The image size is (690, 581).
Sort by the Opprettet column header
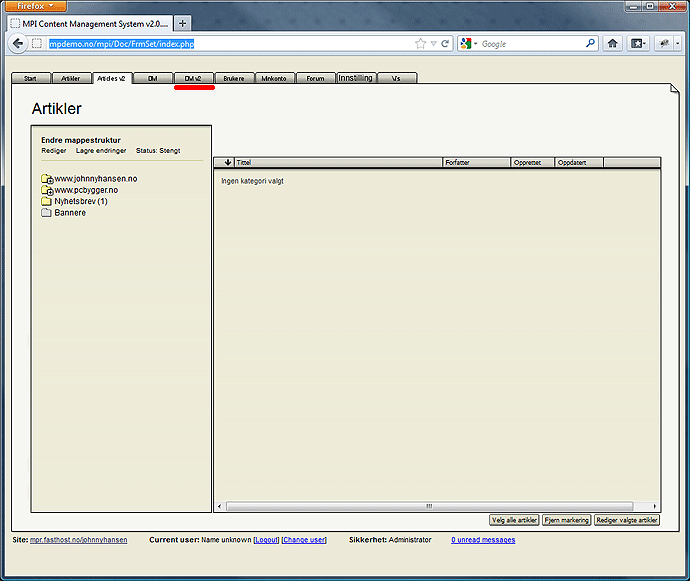click(x=532, y=162)
